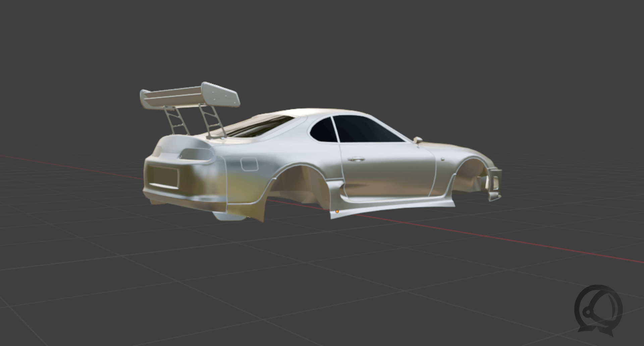This screenshot has width=644, height=346.
Task: Click the astronaut helmet logo watermark
Action: pyautogui.click(x=598, y=310)
